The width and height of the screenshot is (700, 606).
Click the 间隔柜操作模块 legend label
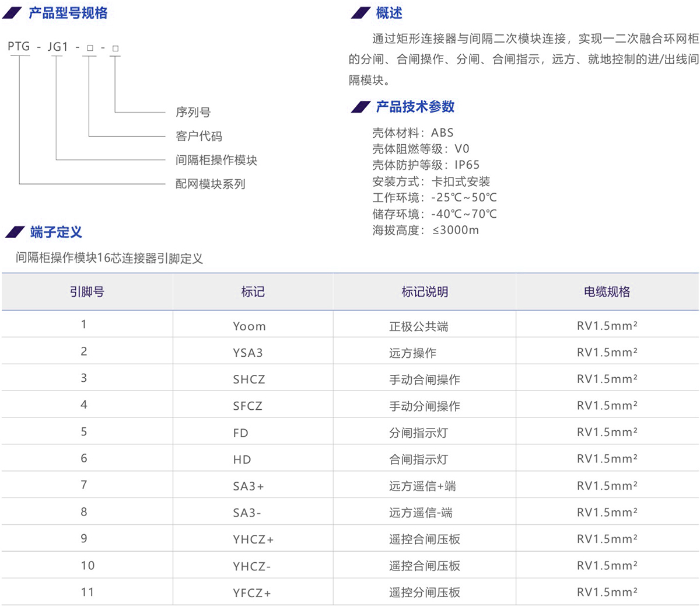pyautogui.click(x=216, y=160)
